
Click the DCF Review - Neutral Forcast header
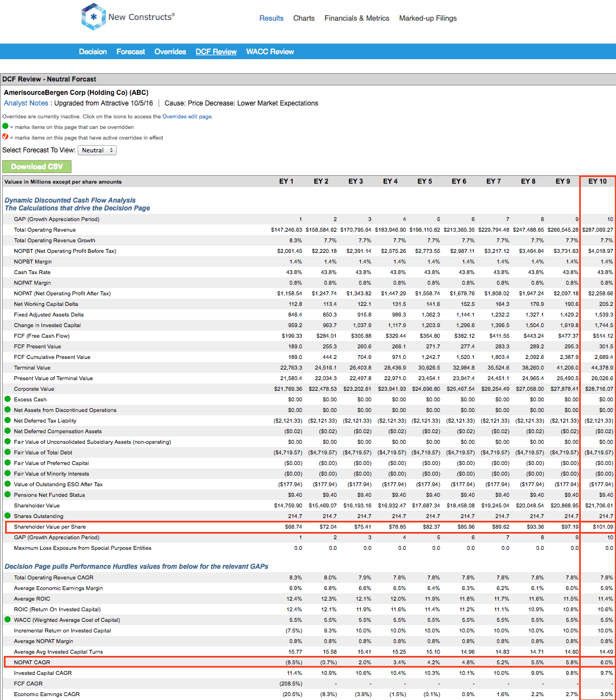pyautogui.click(x=49, y=79)
